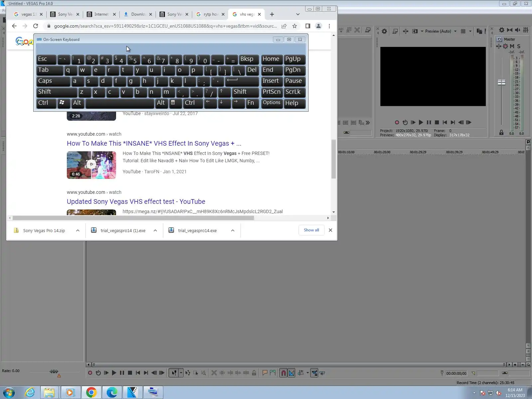Expand the Overlays dropdown arrow
This screenshot has width=532, height=399.
[470, 31]
